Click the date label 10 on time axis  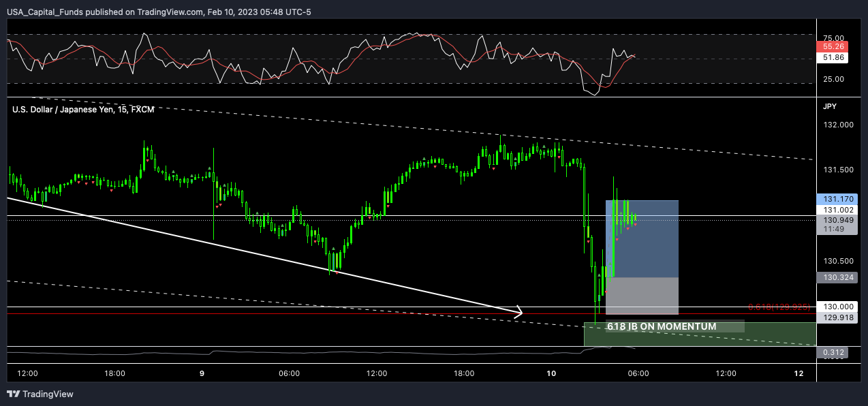point(551,373)
